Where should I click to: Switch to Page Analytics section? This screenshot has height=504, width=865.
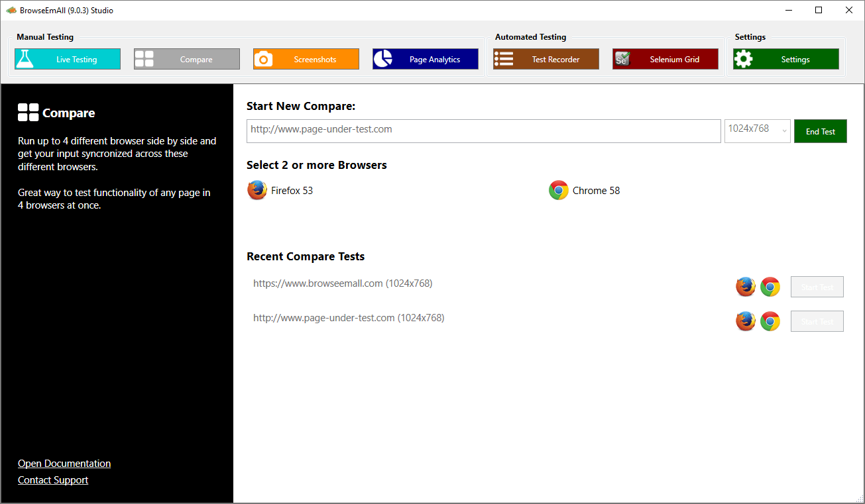pos(434,60)
